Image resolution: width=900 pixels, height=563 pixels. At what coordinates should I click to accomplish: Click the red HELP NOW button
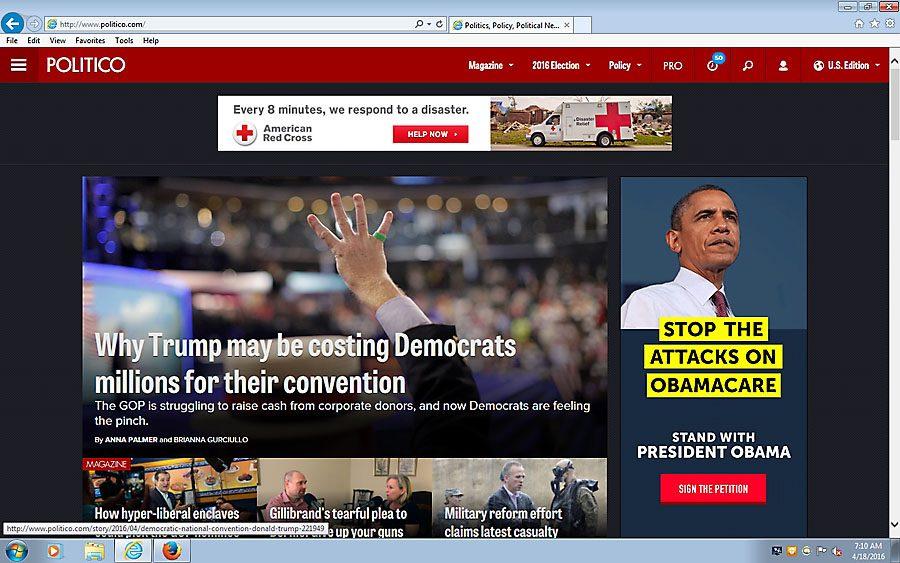click(430, 134)
